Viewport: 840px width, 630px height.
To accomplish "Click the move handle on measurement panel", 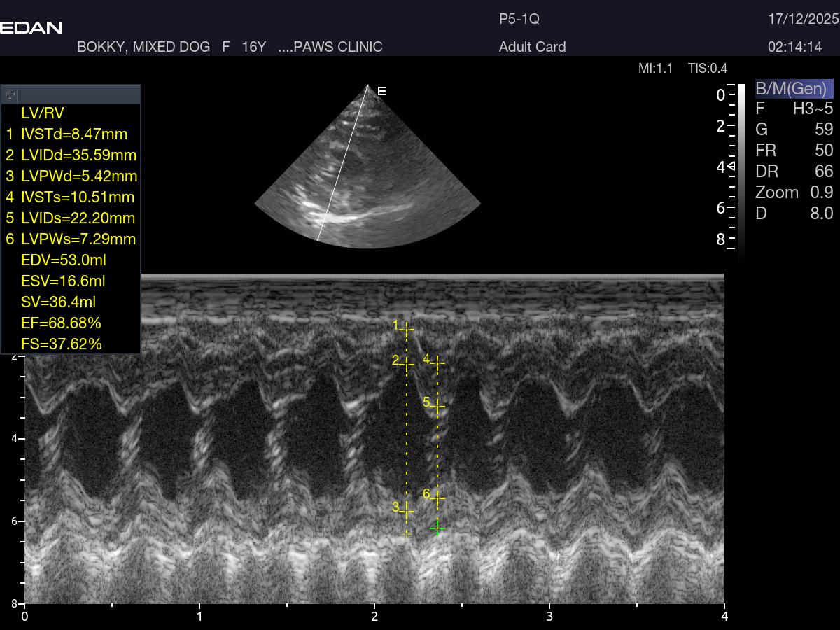I will point(10,94).
